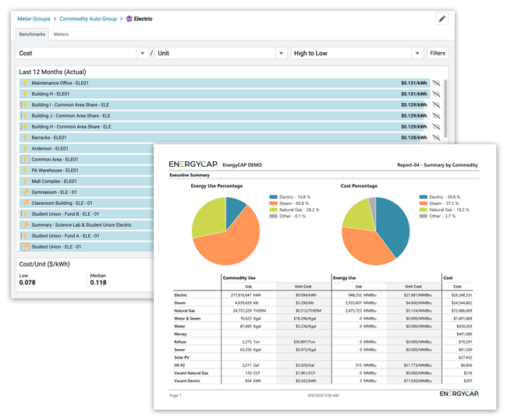Switch to the Meters tab
Image resolution: width=507 pixels, height=420 pixels.
pos(61,34)
